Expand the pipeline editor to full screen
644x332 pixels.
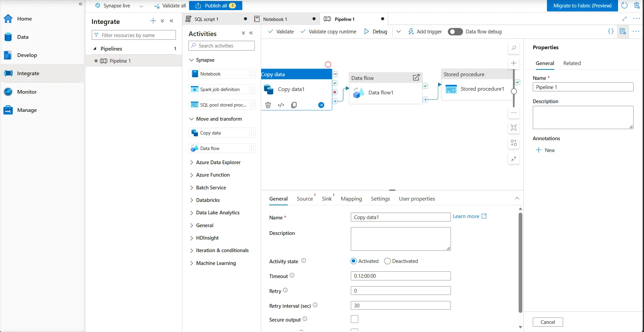pyautogui.click(x=624, y=19)
